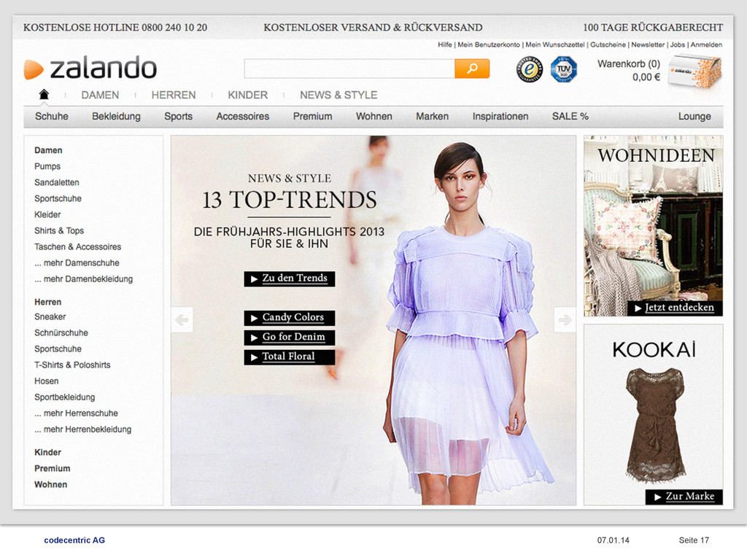Select Pumps in the sidebar
This screenshot has width=747, height=560.
47,167
